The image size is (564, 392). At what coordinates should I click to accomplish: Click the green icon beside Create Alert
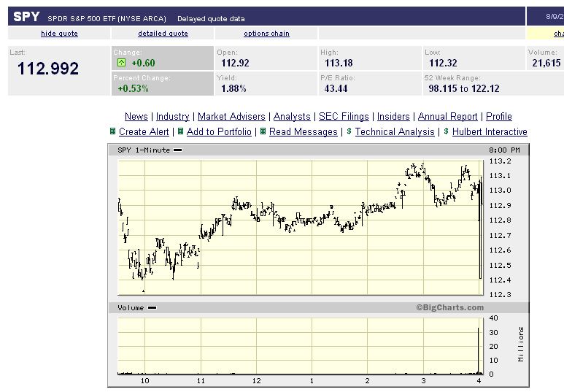112,131
